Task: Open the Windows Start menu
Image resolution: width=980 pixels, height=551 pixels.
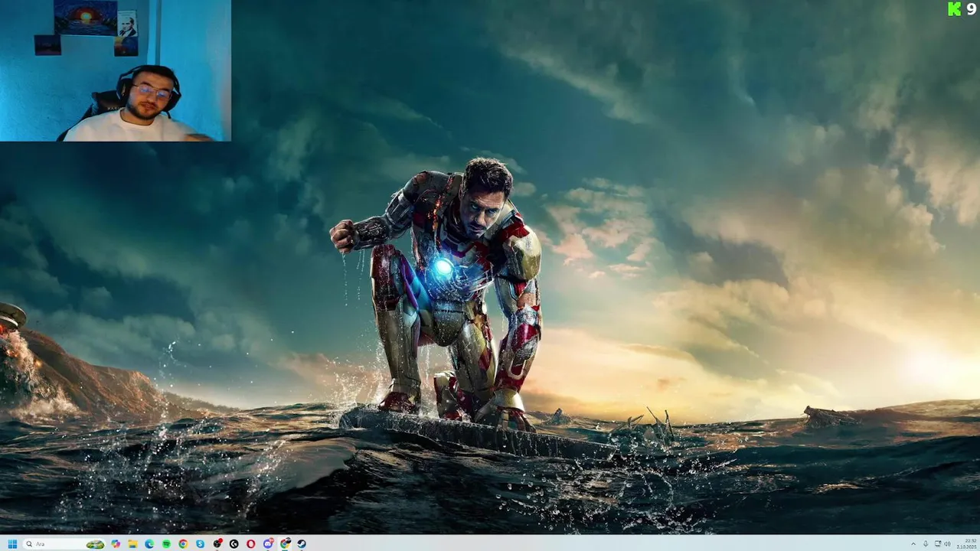Action: (12, 544)
